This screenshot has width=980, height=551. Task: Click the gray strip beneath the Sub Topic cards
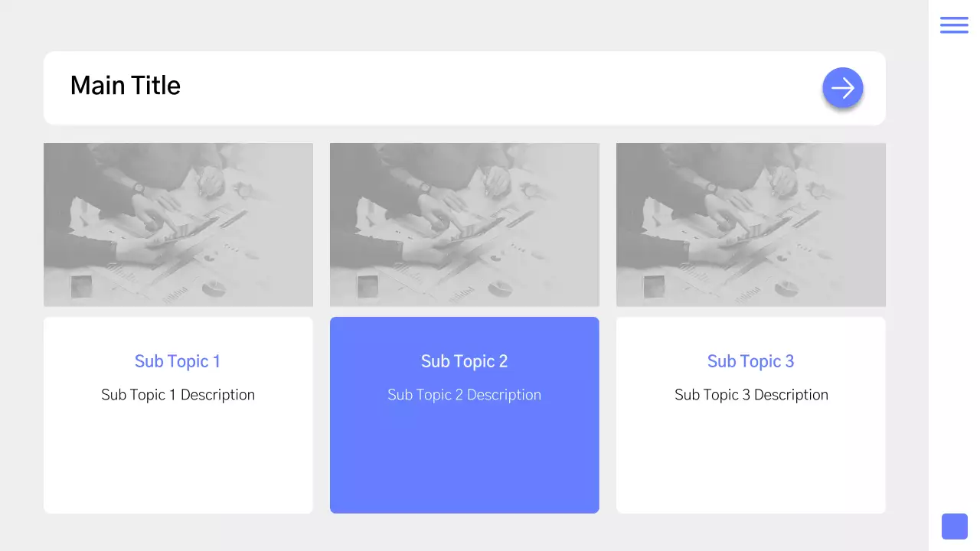coord(465,533)
